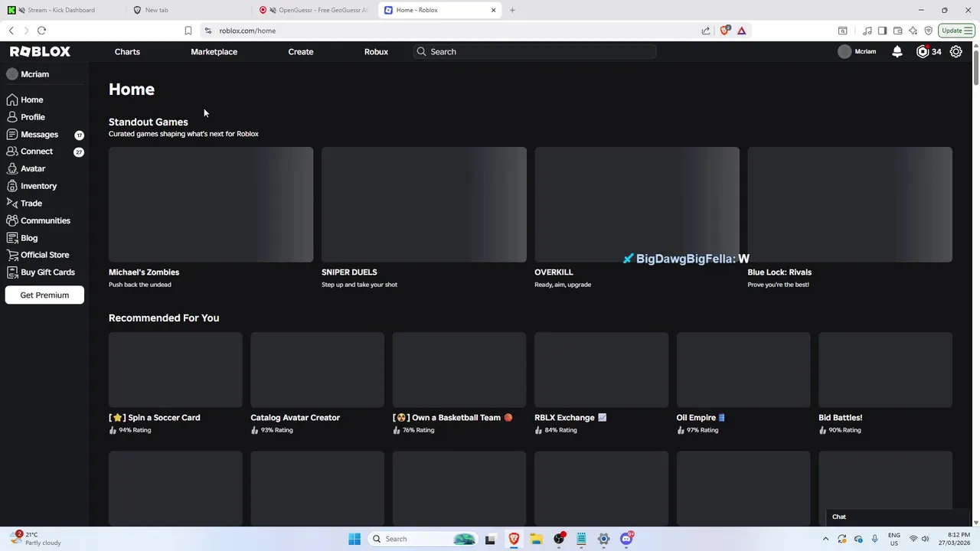Open the Marketplace menu
Viewport: 980px width, 551px height.
pos(214,51)
